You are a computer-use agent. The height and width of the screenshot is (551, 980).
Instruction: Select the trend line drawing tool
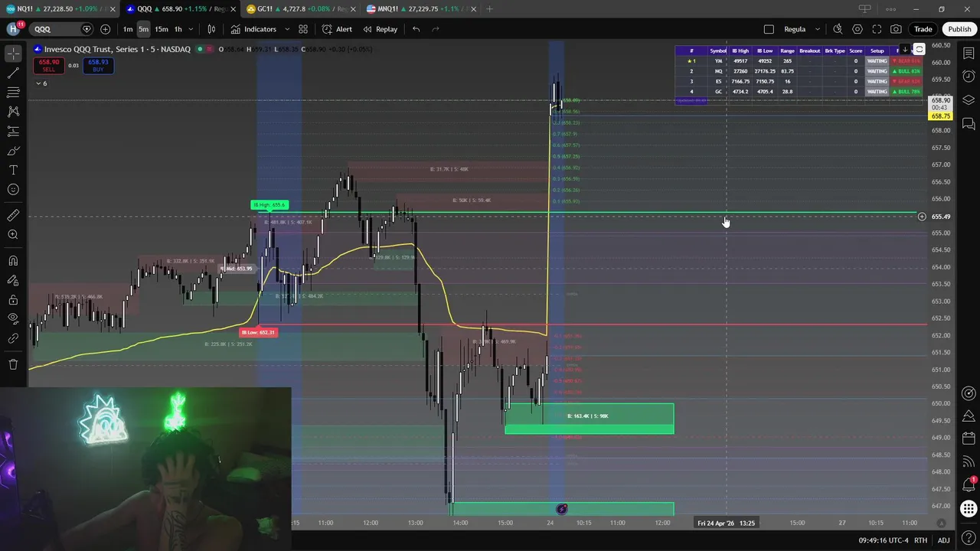coord(13,73)
